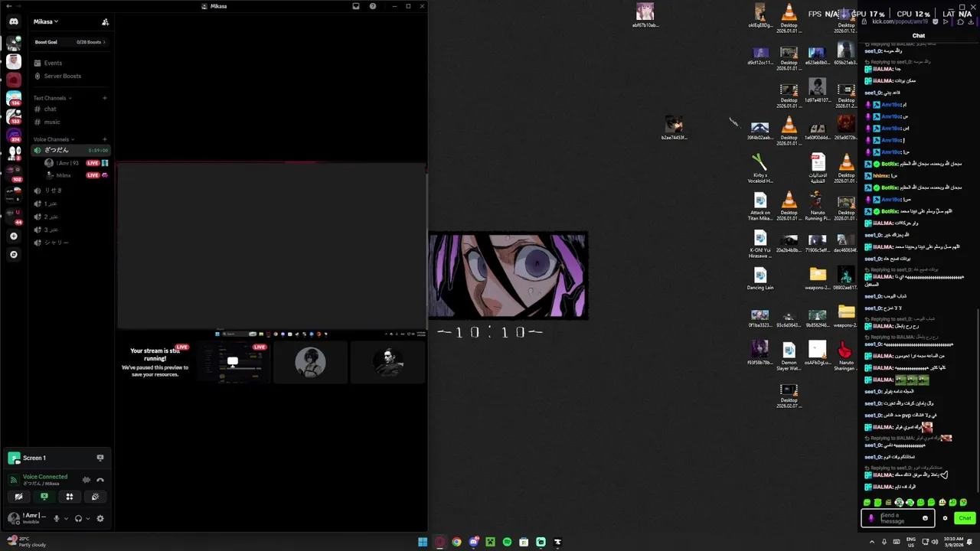Toggle the camera on button

(18, 497)
